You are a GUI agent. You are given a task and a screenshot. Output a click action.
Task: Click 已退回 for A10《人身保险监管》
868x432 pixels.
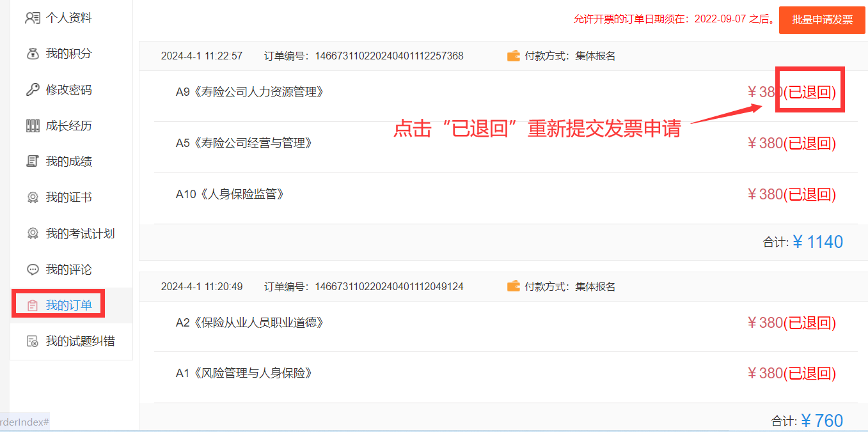[x=810, y=194]
